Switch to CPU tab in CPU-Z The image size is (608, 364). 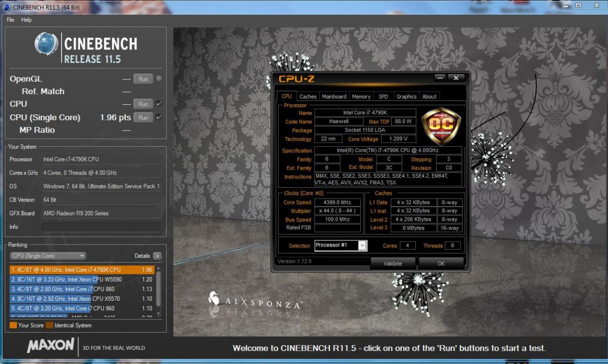pyautogui.click(x=287, y=96)
